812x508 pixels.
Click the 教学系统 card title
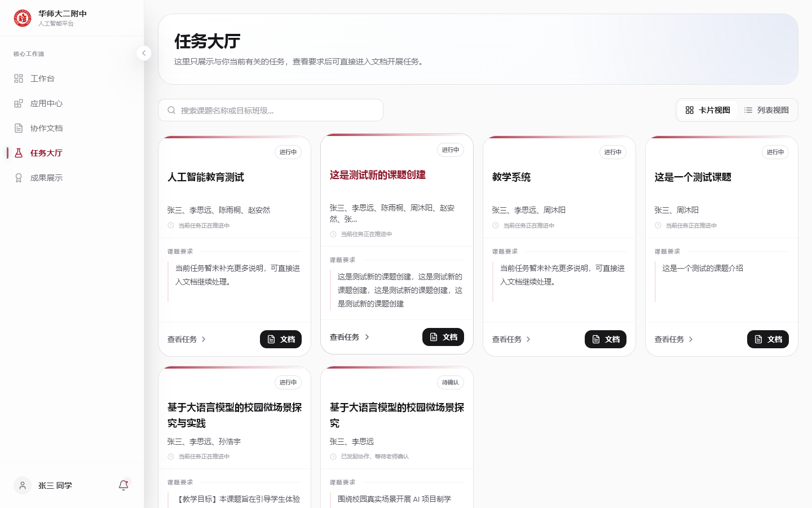[511, 177]
